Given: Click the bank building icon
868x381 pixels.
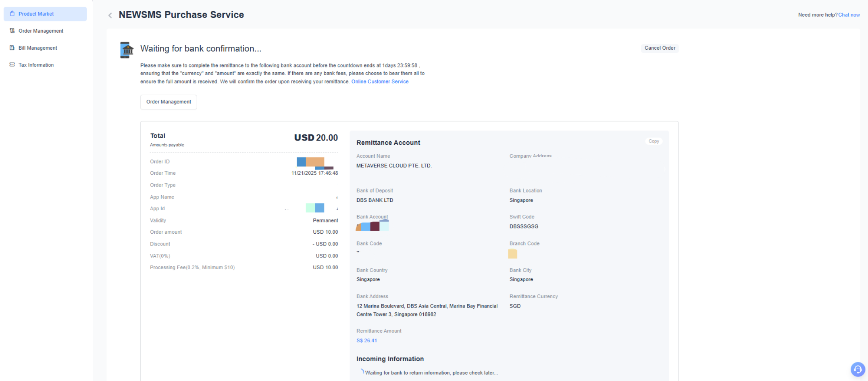Looking at the screenshot, I should pos(127,50).
